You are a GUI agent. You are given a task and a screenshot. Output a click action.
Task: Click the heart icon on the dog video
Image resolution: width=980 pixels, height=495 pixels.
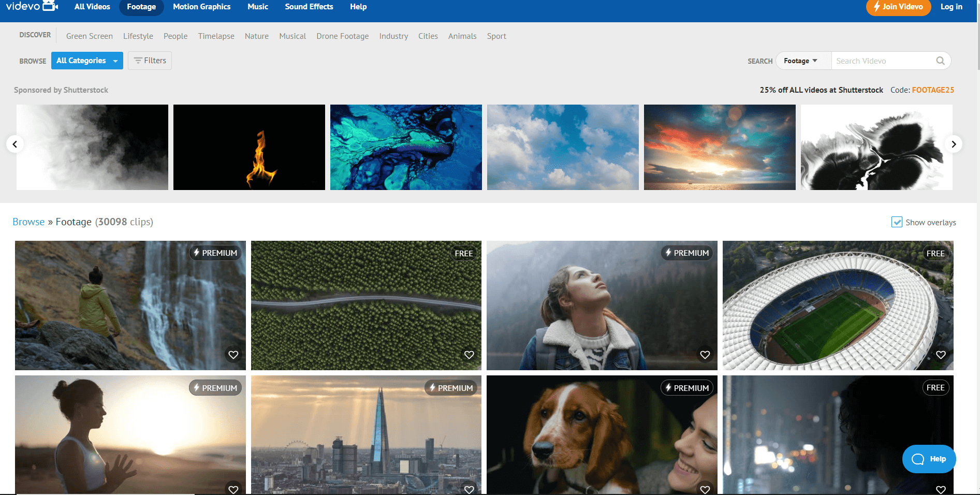click(705, 489)
